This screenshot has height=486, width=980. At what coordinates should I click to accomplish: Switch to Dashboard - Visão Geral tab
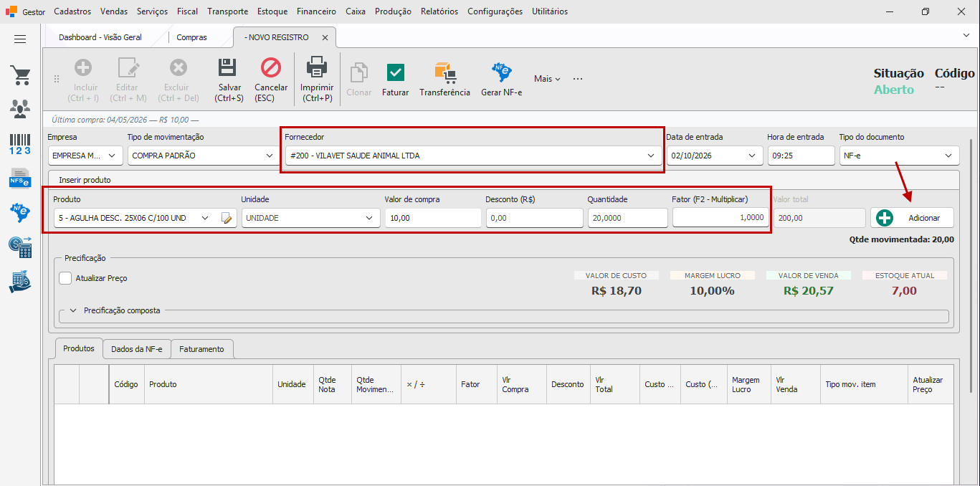point(100,37)
